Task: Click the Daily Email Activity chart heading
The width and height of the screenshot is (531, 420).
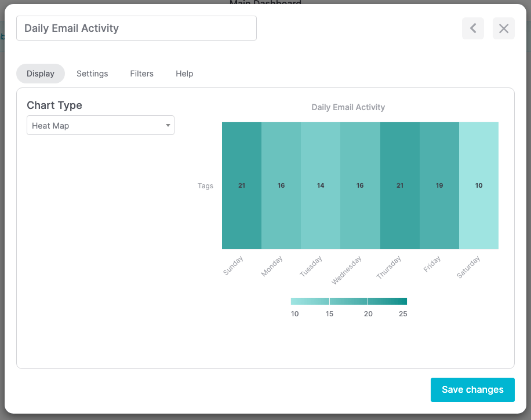Action: 348,107
